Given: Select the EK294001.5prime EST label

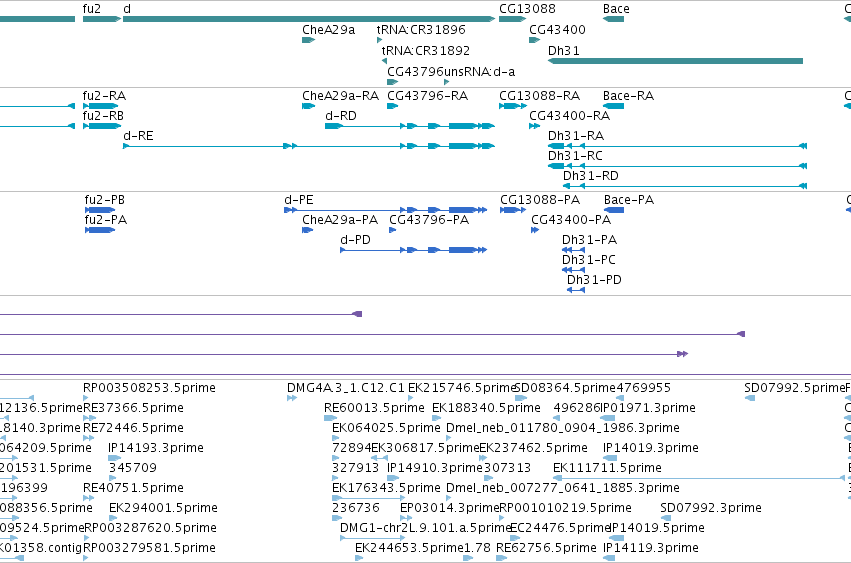Looking at the screenshot, I should point(163,508).
